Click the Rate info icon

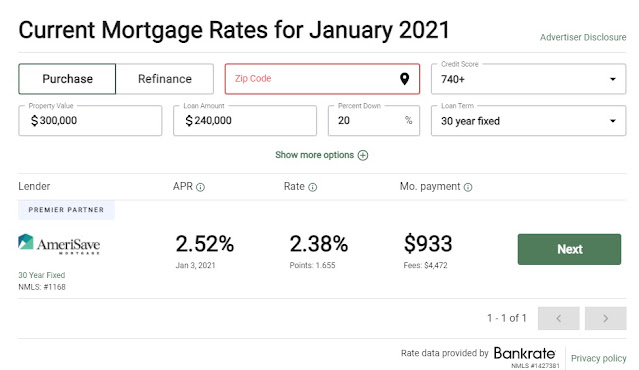[312, 187]
